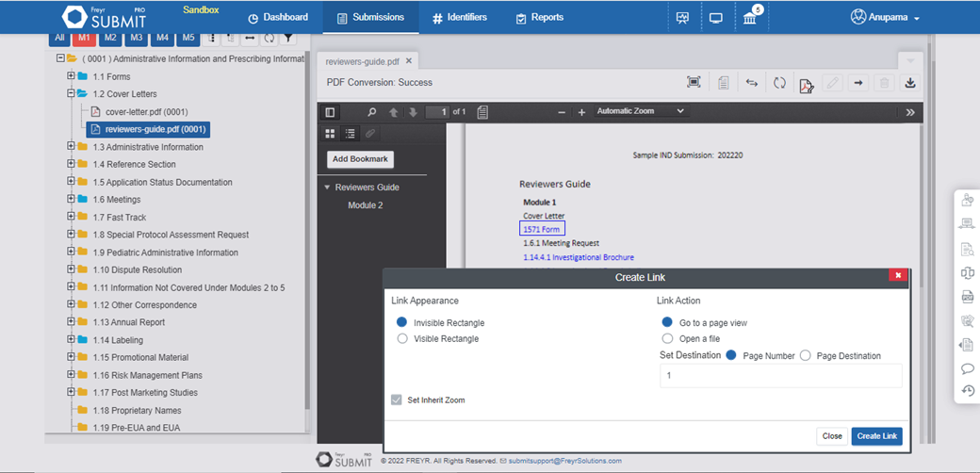The height and width of the screenshot is (473, 980).
Task: Select the Invisible Rectangle option
Action: coord(402,323)
